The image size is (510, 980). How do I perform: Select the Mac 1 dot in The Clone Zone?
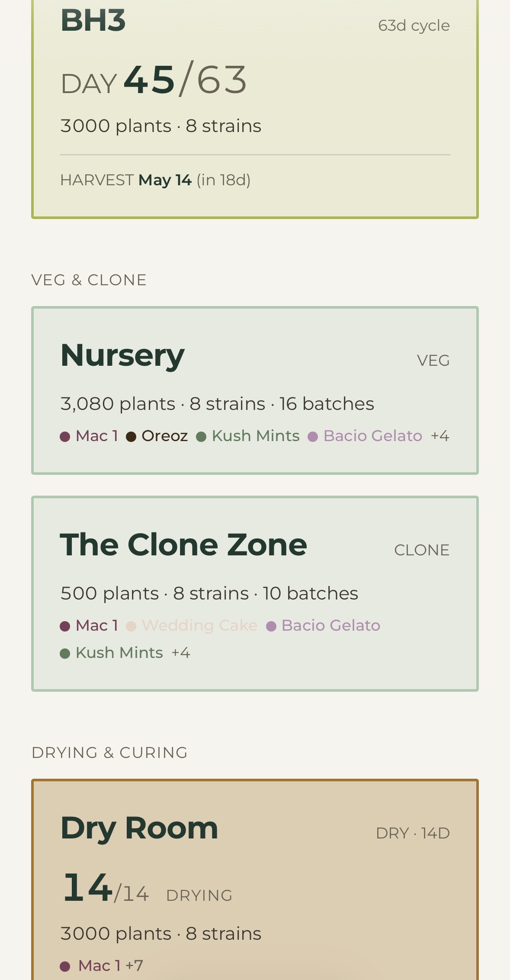pos(65,626)
